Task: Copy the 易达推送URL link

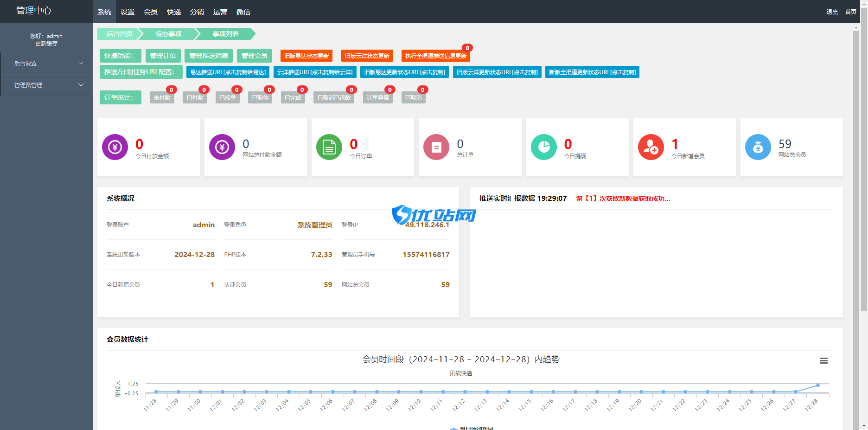Action: 228,72
